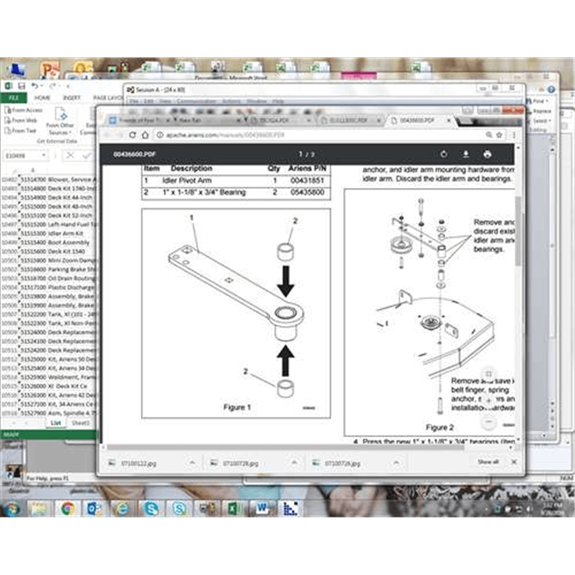
Task: Click From Web in Excel data ribbon
Action: [x=21, y=120]
